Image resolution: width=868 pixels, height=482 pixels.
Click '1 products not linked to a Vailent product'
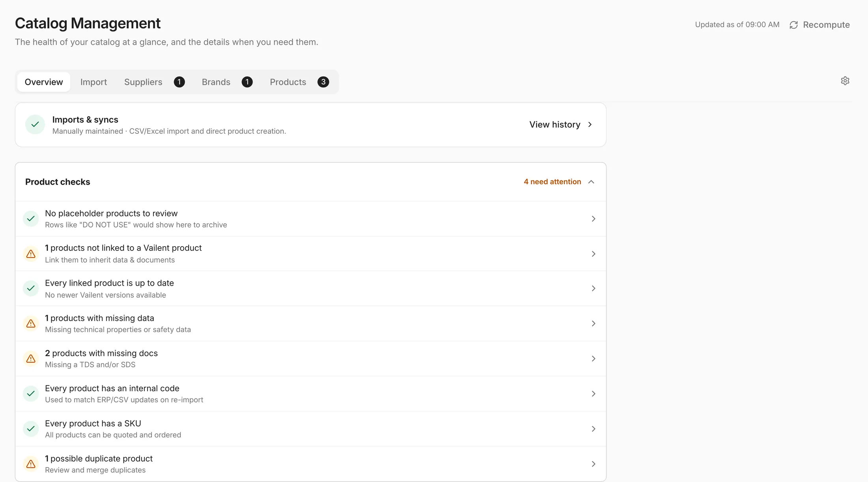click(x=123, y=248)
